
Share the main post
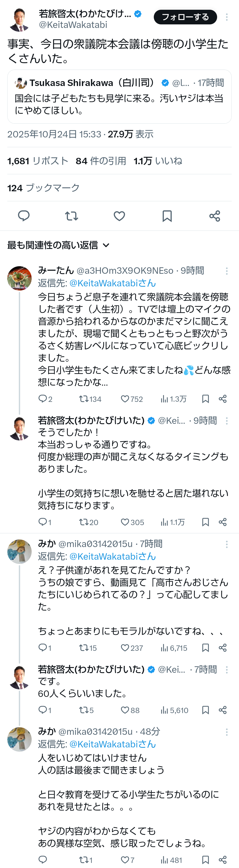tap(214, 216)
